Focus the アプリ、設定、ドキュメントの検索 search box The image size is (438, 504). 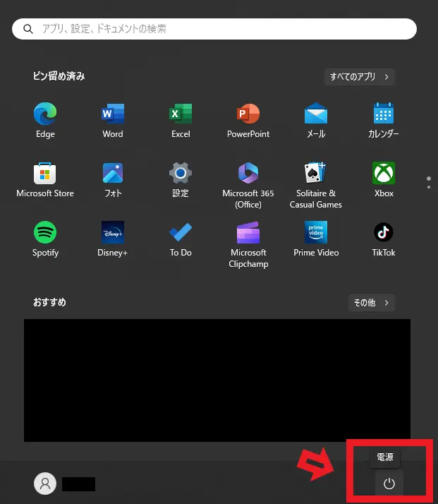(x=214, y=29)
